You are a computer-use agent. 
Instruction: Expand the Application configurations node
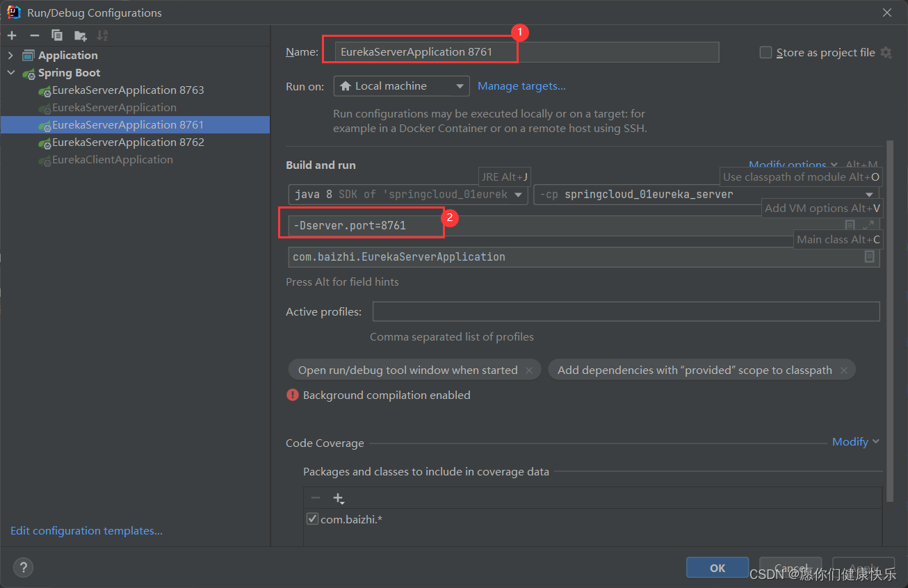coord(10,55)
